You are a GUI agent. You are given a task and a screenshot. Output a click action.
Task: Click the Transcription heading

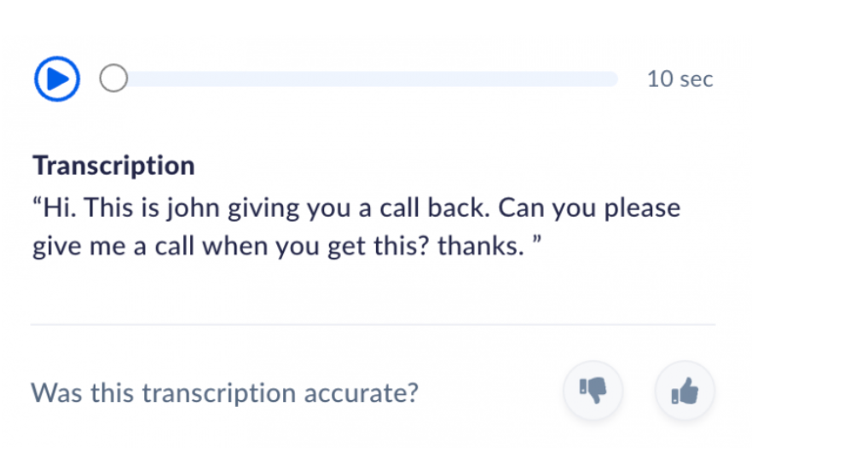[x=113, y=166]
